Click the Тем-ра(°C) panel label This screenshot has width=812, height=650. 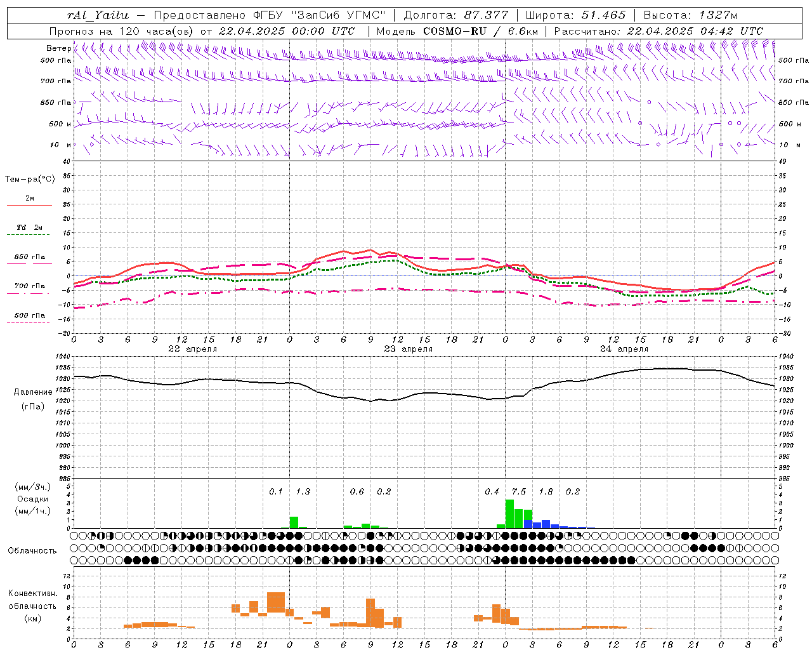(30, 179)
